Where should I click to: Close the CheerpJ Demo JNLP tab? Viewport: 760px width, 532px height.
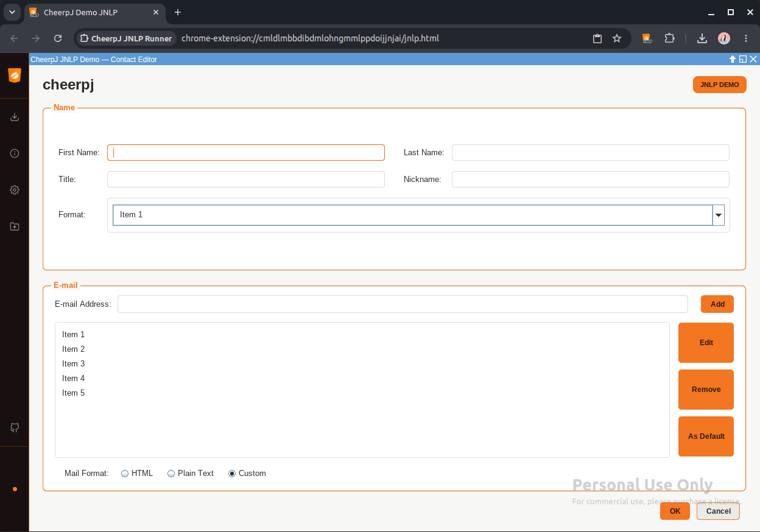pos(156,12)
